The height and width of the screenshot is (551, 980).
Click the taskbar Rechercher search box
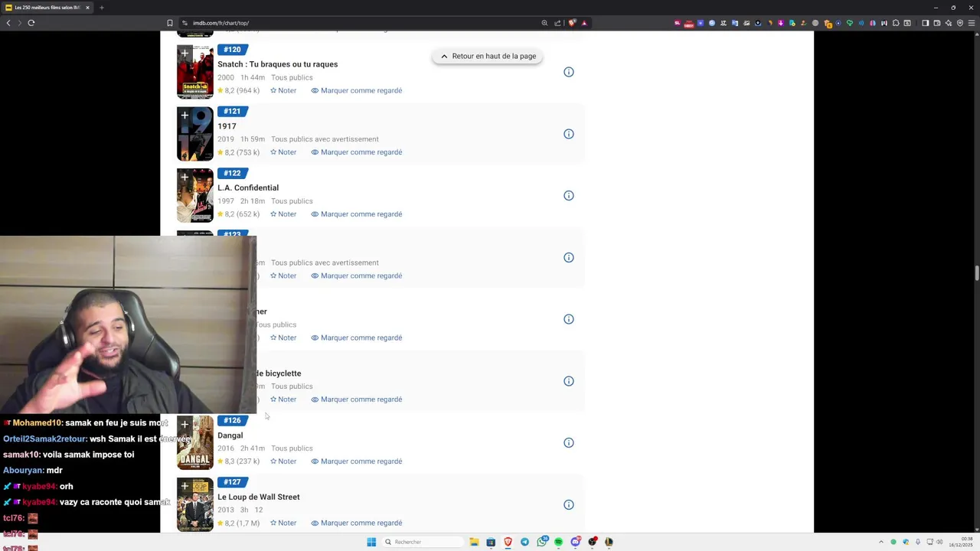(x=422, y=542)
